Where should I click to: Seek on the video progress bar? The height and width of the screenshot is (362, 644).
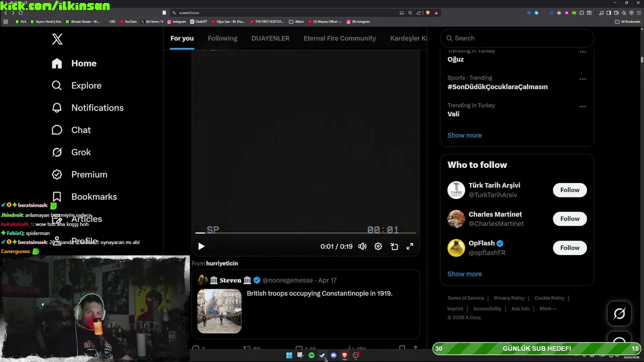click(x=305, y=233)
